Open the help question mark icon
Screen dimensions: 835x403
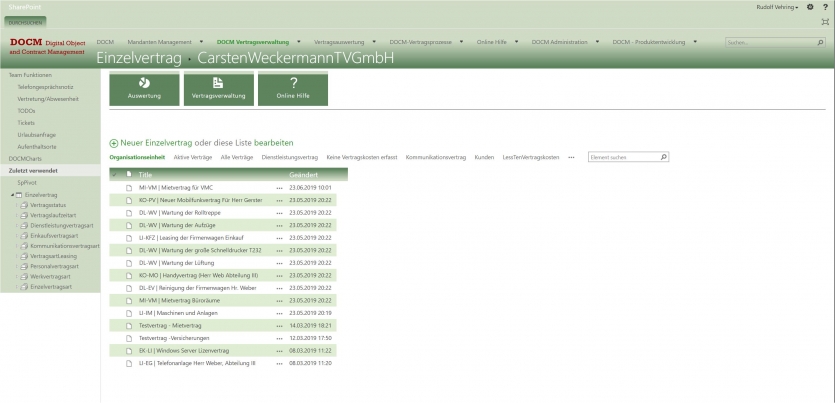pyautogui.click(x=825, y=7)
